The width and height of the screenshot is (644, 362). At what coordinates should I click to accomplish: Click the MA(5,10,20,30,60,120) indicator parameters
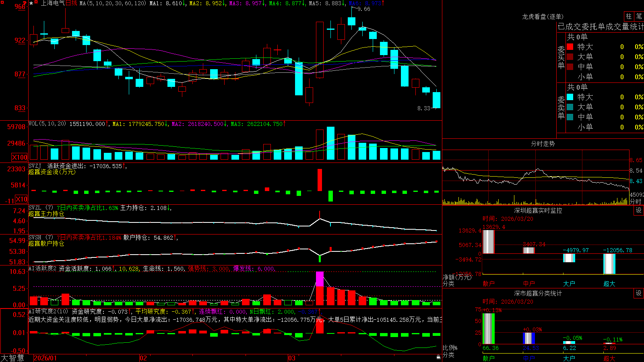click(113, 3)
